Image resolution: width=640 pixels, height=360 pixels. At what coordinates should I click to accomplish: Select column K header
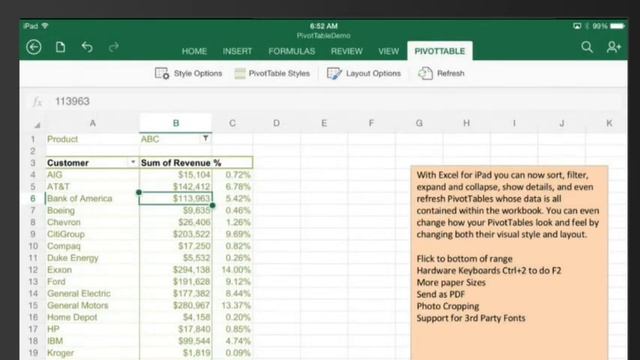(x=609, y=123)
